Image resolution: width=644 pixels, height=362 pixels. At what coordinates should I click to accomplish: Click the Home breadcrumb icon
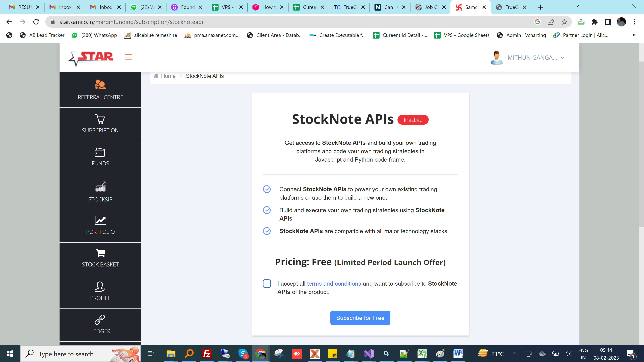156,76
